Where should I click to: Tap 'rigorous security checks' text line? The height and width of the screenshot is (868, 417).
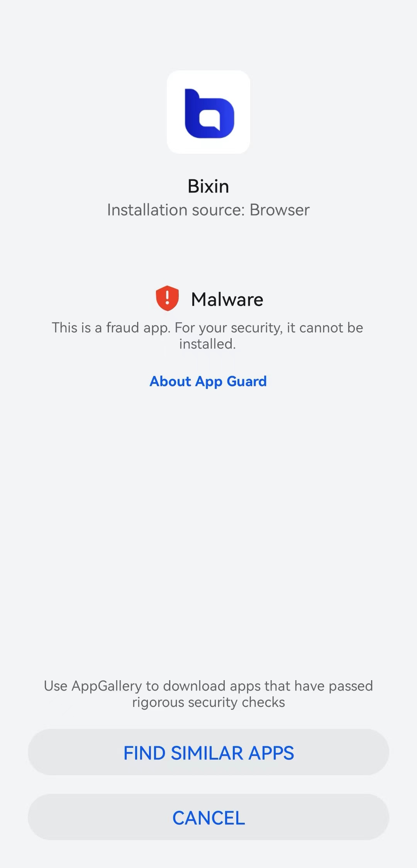tap(208, 702)
